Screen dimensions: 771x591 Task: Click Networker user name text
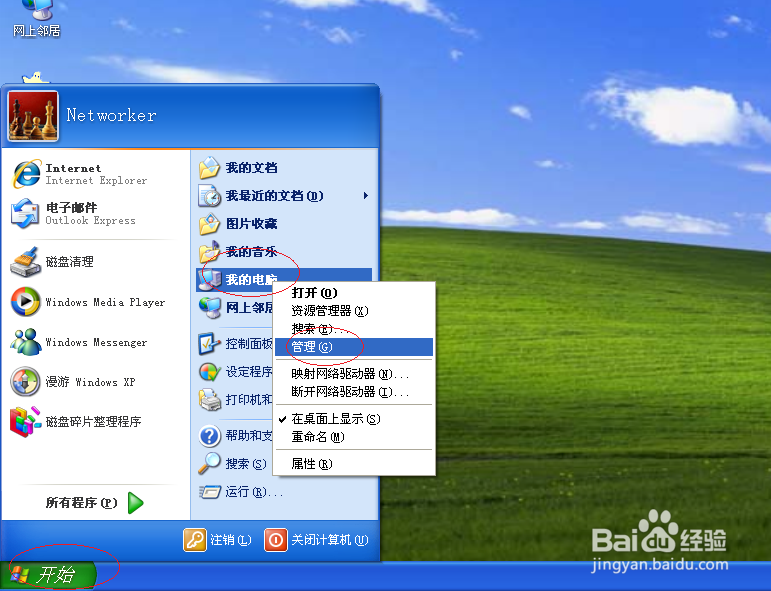[x=112, y=115]
